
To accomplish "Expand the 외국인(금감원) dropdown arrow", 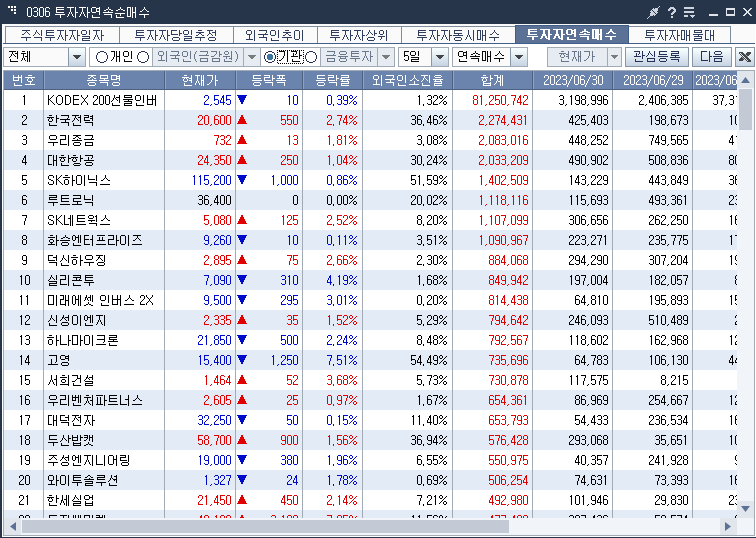I will [252, 57].
